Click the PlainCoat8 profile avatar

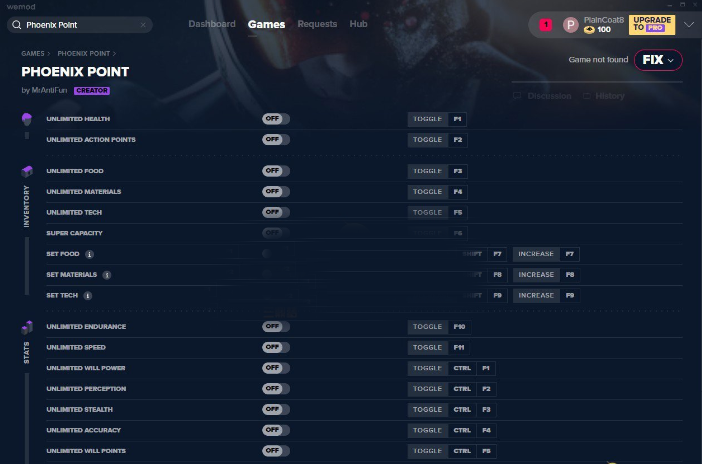(x=570, y=25)
